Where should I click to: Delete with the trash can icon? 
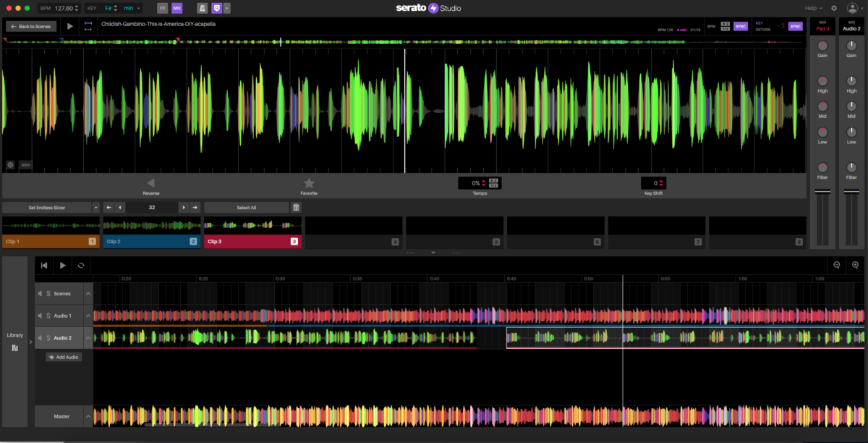coord(296,208)
